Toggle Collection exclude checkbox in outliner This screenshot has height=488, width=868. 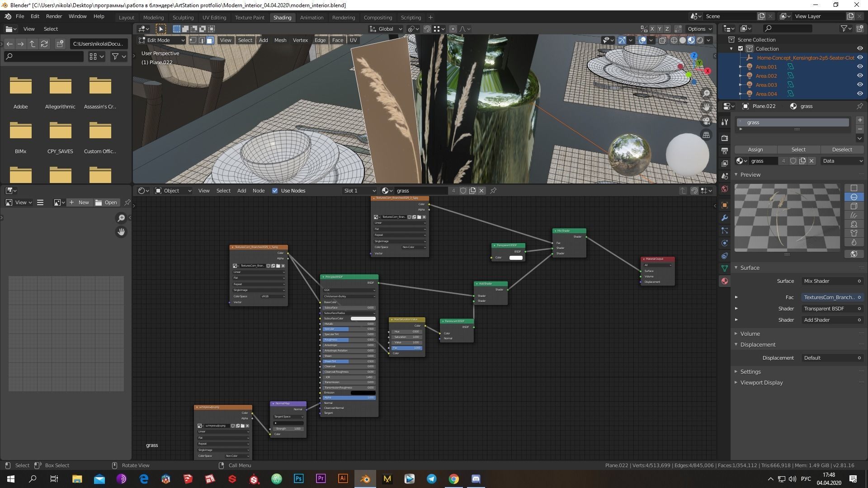click(741, 49)
